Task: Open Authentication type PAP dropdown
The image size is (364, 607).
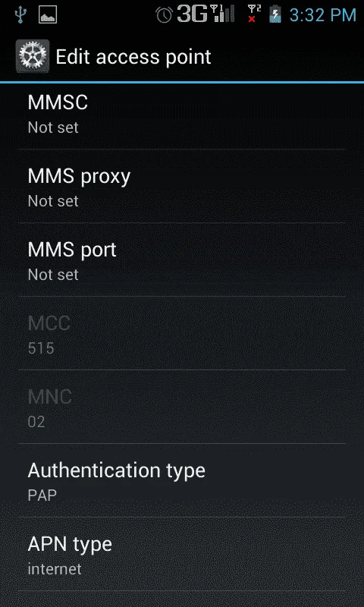Action: coord(182,480)
